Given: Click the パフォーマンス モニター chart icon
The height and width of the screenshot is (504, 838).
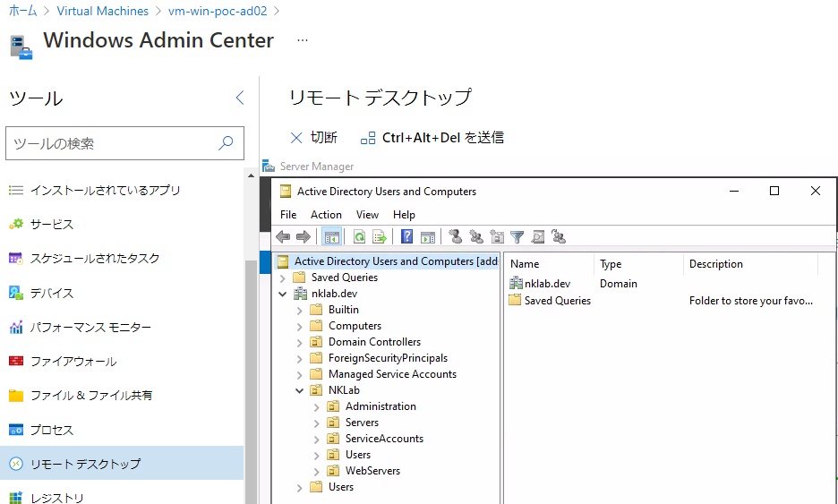Looking at the screenshot, I should pos(16,327).
